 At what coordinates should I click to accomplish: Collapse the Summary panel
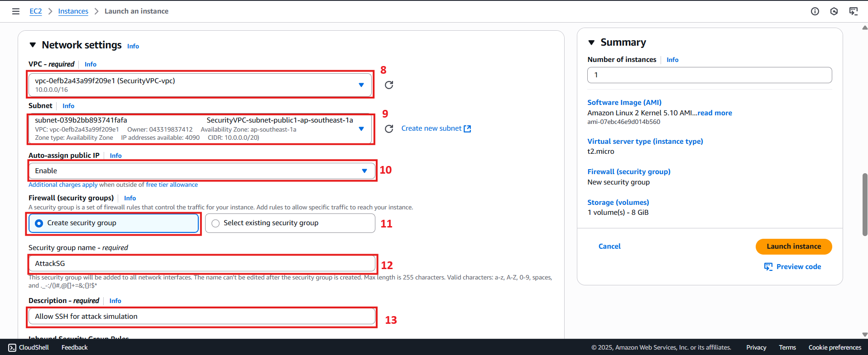pyautogui.click(x=591, y=43)
